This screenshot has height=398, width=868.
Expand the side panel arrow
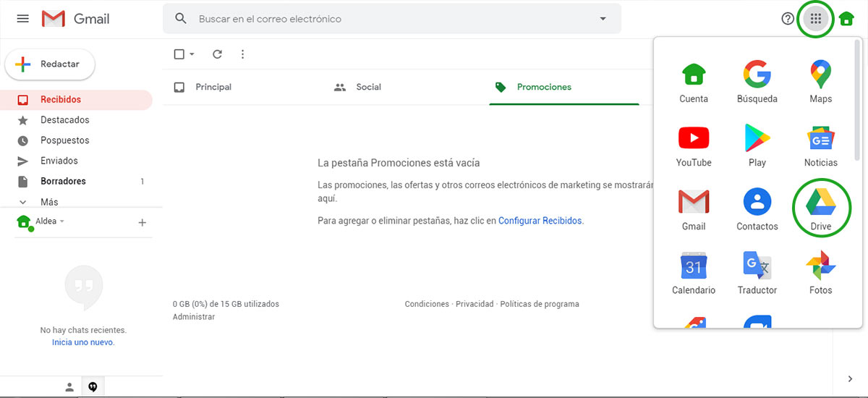click(x=851, y=378)
